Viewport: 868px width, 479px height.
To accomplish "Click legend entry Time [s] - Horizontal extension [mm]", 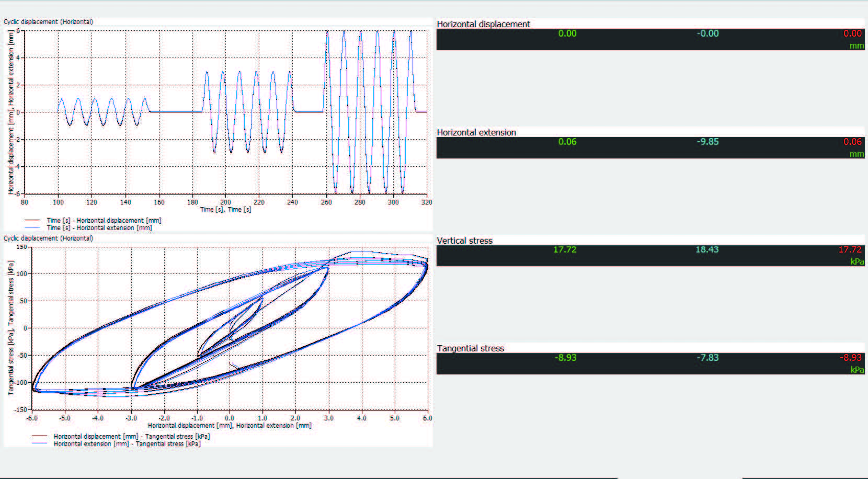I will tap(99, 228).
